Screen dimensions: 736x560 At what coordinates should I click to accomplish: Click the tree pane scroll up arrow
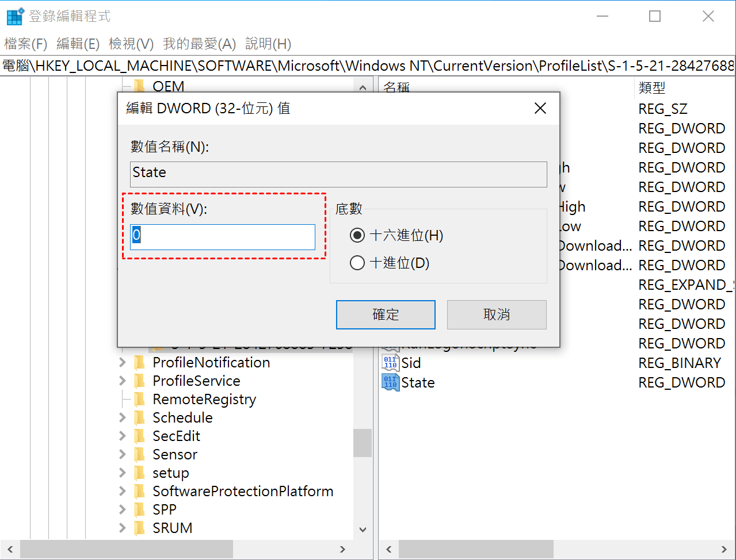(363, 88)
